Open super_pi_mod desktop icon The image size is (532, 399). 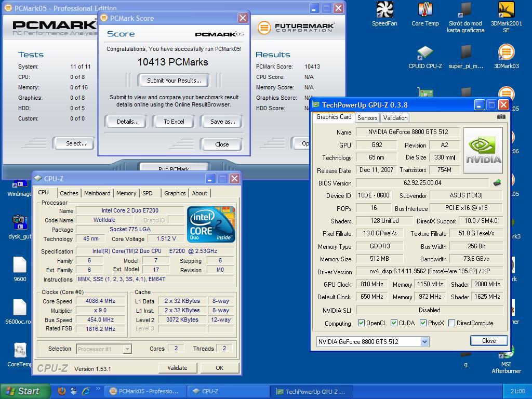pos(465,57)
